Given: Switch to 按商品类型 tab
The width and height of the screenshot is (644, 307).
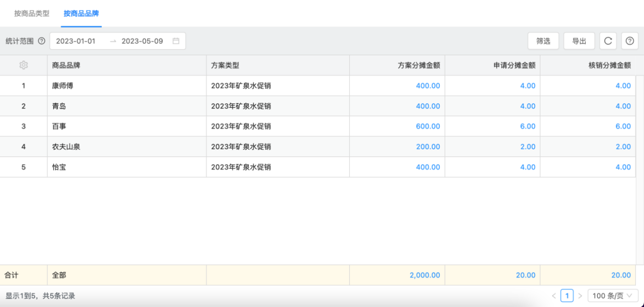Looking at the screenshot, I should click(x=32, y=14).
